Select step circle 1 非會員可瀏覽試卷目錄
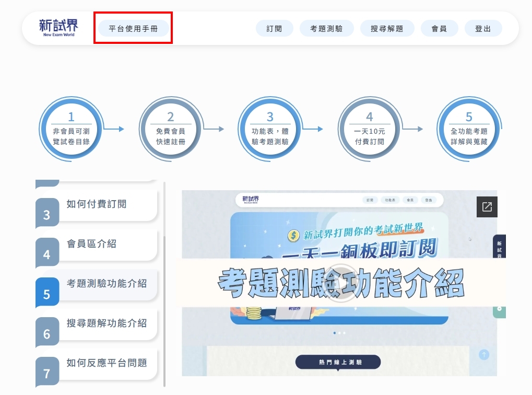Image resolution: width=532 pixels, height=395 pixels. [x=71, y=129]
